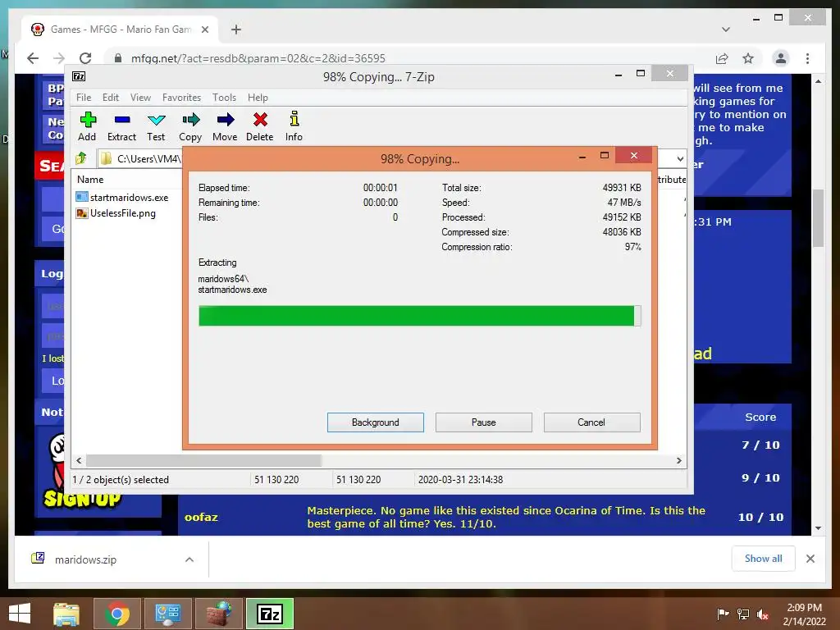The height and width of the screenshot is (630, 840).
Task: Open the Windows Start button
Action: pos(20,614)
